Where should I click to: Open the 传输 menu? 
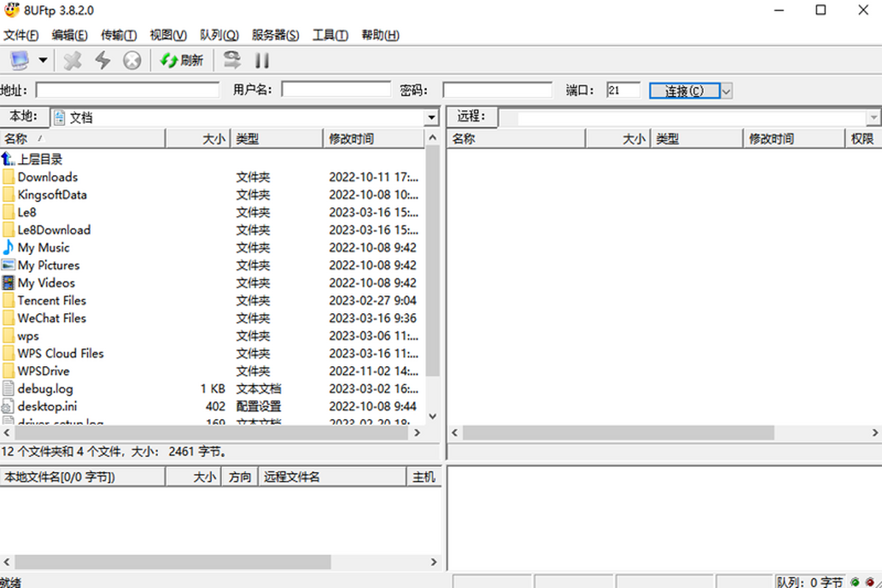tap(118, 35)
